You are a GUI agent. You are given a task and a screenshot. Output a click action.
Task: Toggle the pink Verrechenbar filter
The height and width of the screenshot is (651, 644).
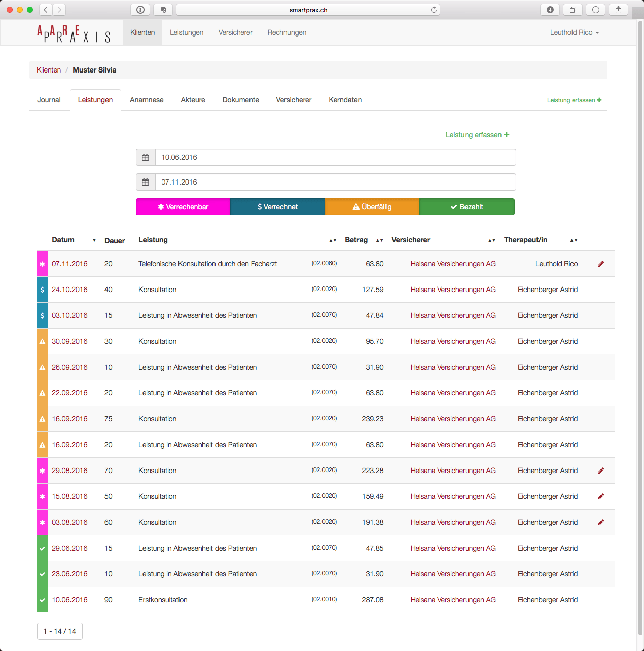(183, 207)
